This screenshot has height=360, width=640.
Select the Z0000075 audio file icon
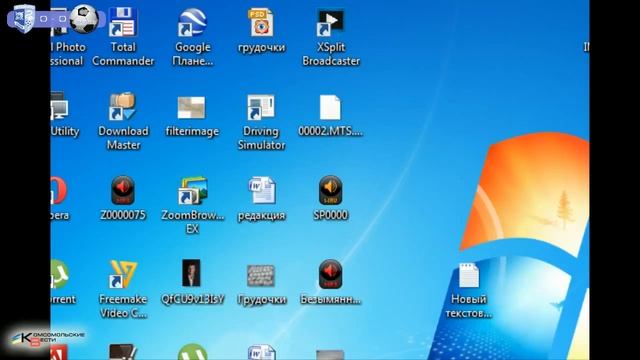point(123,190)
